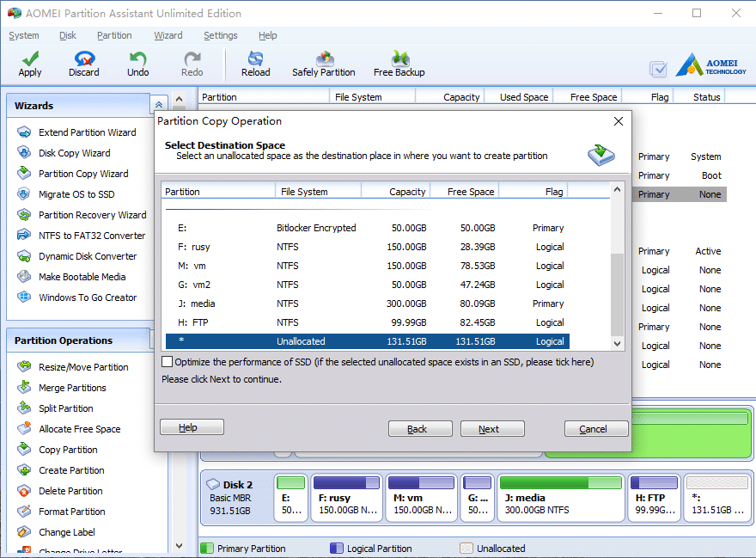Screen dimensions: 756x558
Task: Select Change Label operation
Action: (66, 532)
